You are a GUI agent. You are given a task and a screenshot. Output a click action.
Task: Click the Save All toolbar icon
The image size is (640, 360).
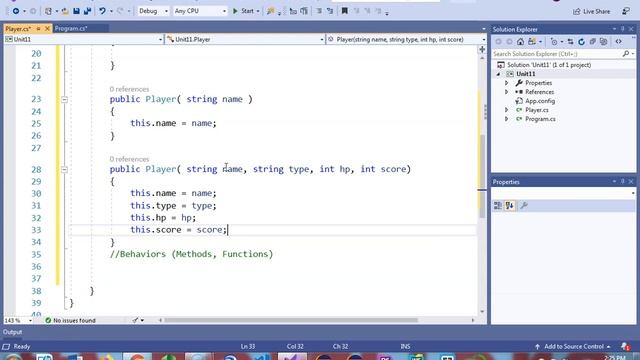87,11
